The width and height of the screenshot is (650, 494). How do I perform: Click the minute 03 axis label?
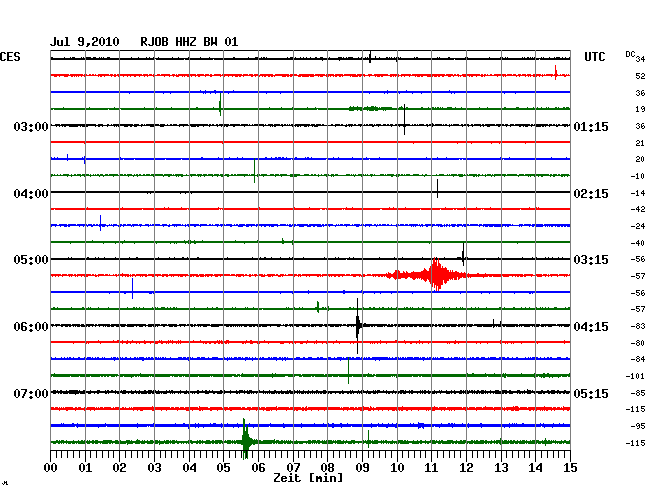pyautogui.click(x=154, y=468)
